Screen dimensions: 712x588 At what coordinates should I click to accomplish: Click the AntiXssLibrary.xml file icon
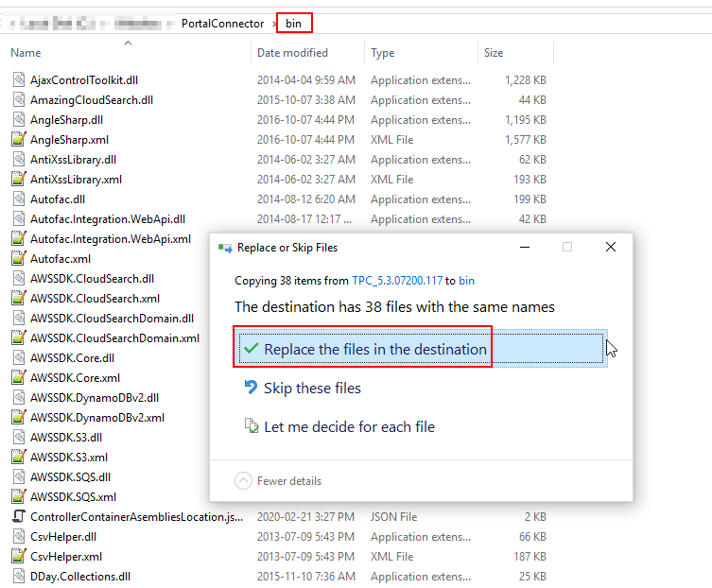pos(19,180)
